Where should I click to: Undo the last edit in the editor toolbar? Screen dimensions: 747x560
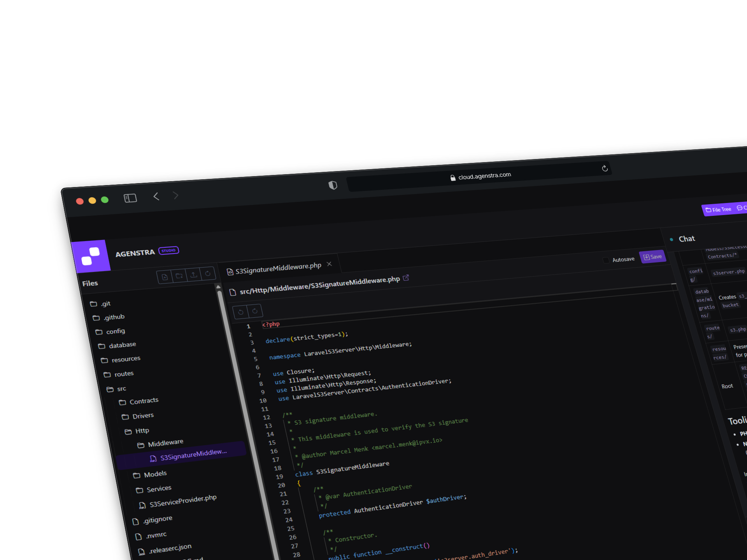tap(240, 311)
